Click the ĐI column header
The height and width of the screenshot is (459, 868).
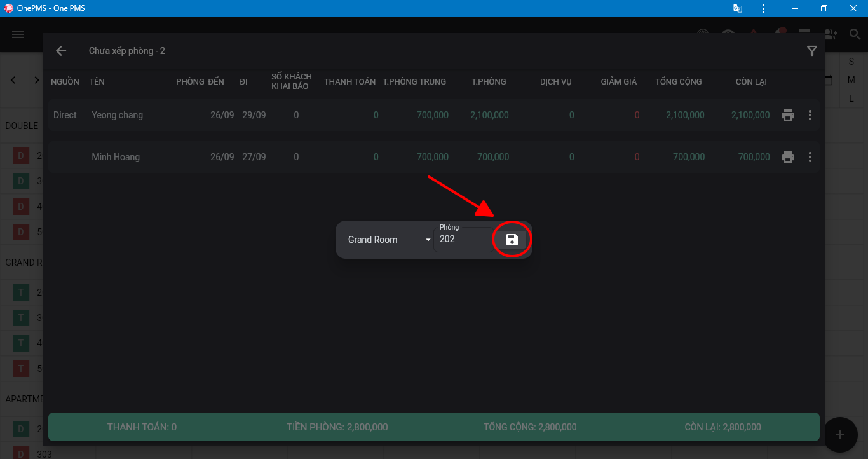pos(243,81)
